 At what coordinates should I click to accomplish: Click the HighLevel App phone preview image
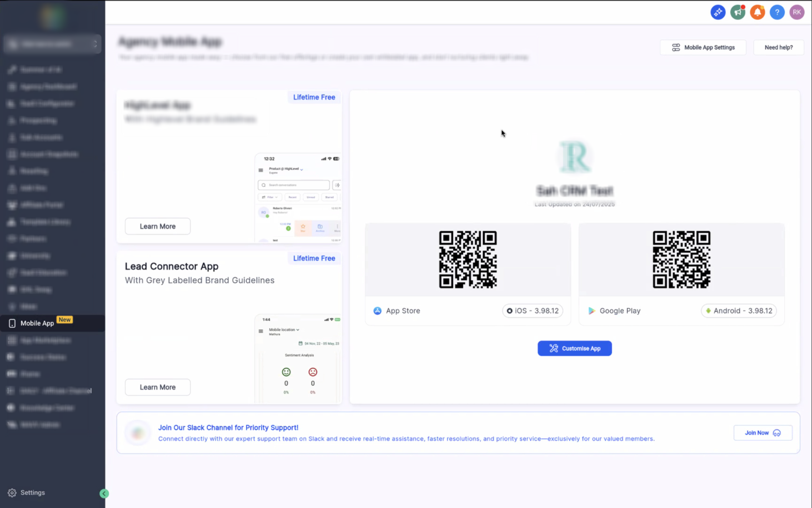tap(298, 198)
